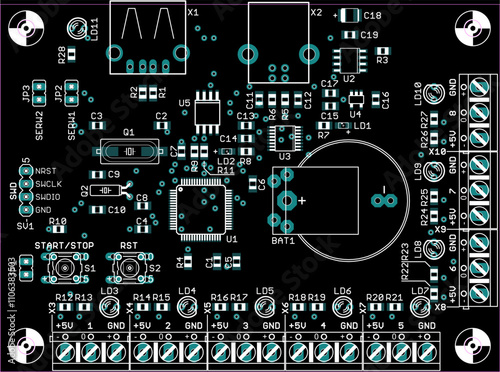This screenshot has width=500, height=372.
Task: Select the X7 terminal block footprint
Action: coord(401,352)
